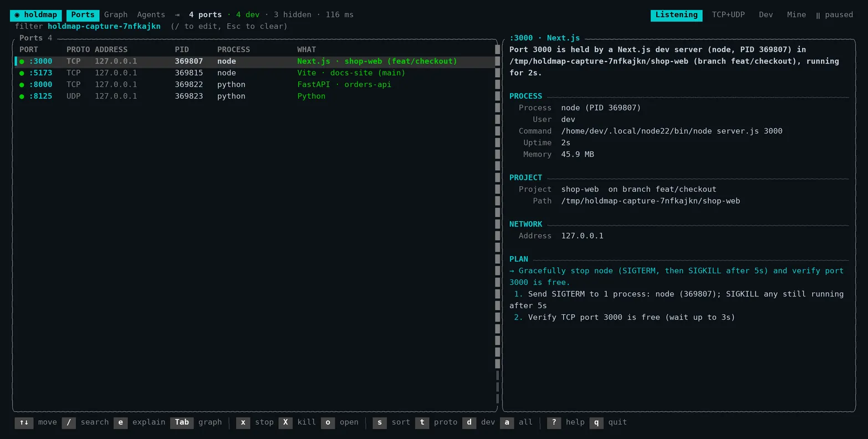
Task: Click the o open key hint
Action: 340,422
